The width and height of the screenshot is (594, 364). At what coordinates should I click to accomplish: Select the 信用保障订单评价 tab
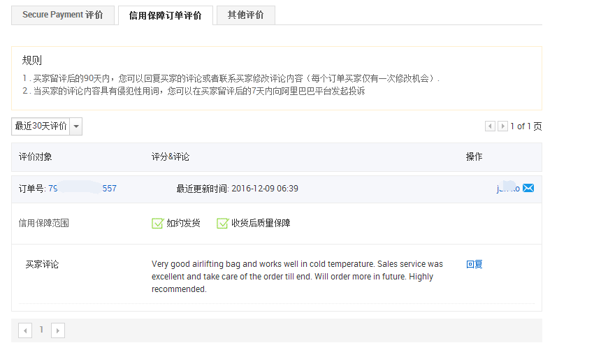(165, 15)
